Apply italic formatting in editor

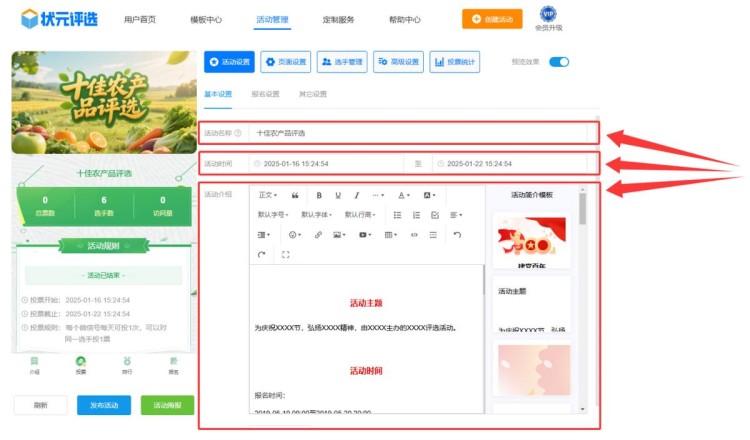[x=356, y=195]
